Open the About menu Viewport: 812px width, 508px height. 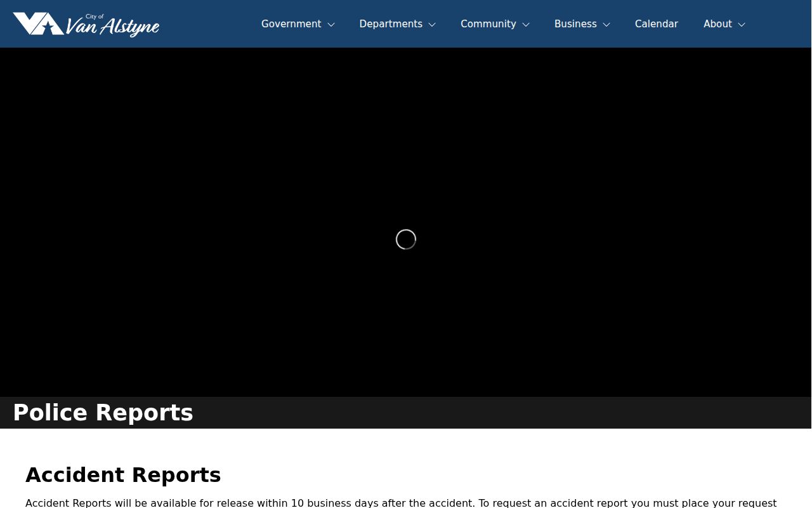(x=717, y=24)
